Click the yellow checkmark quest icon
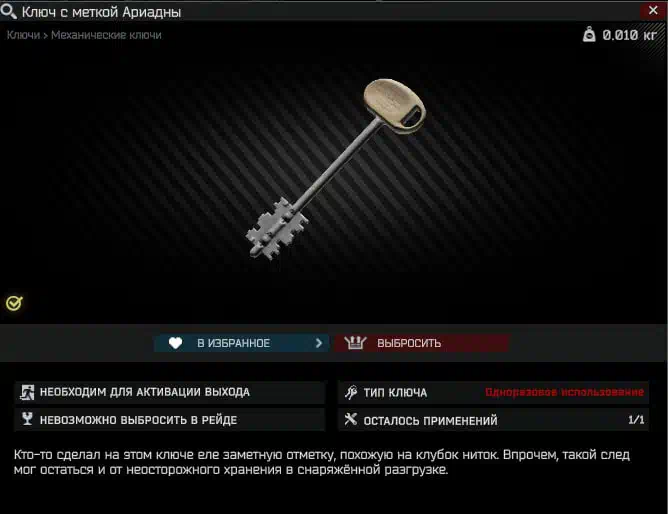668x514 pixels. (x=14, y=303)
